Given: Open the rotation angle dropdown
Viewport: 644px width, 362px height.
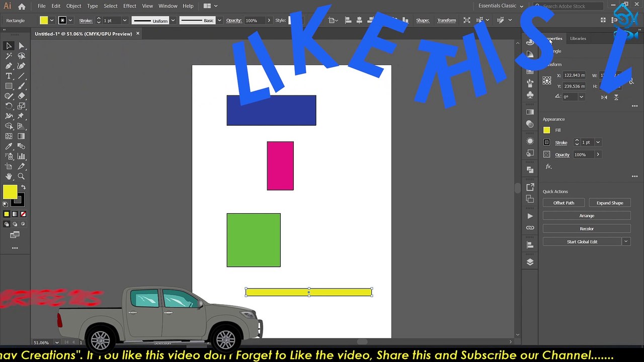Looking at the screenshot, I should pyautogui.click(x=582, y=97).
